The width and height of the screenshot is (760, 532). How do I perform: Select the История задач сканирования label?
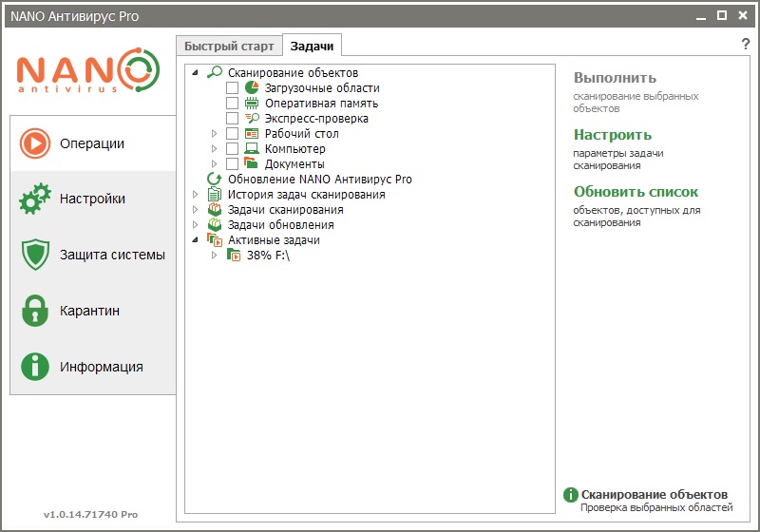(307, 195)
